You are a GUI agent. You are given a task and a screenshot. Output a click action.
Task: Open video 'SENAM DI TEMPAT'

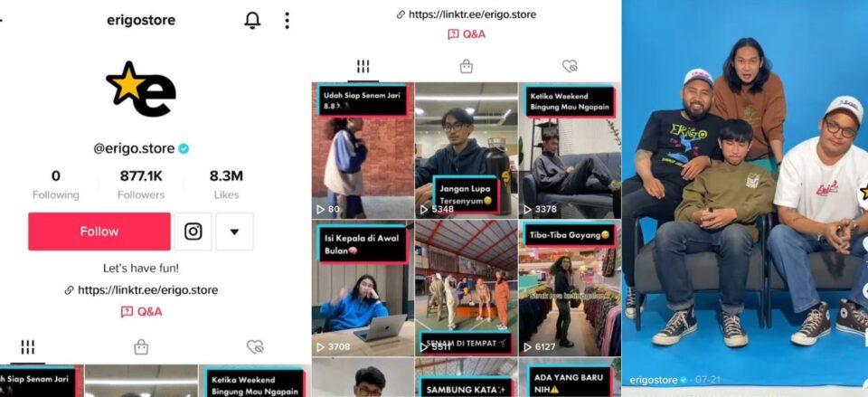tap(467, 288)
